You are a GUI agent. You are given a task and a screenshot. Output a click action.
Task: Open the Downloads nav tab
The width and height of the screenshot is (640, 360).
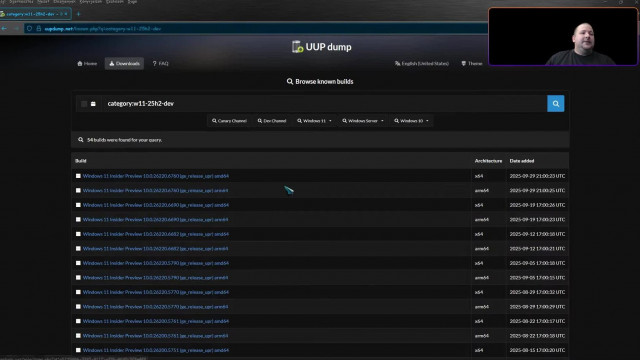(124, 64)
